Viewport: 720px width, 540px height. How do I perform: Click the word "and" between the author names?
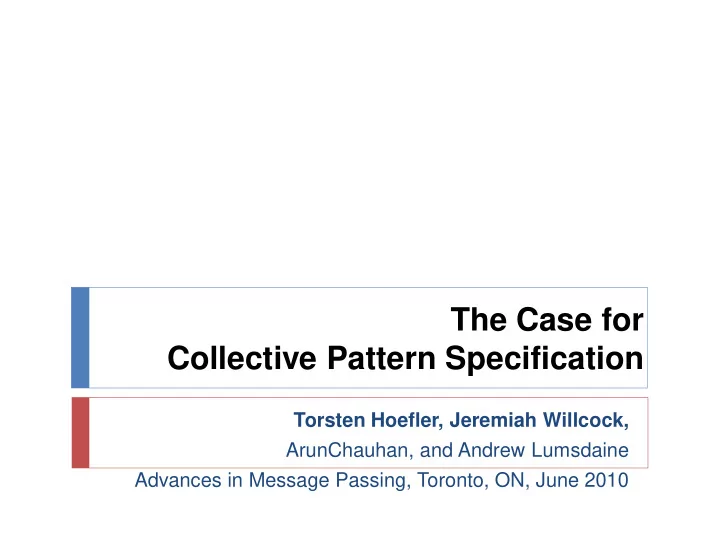(436, 450)
